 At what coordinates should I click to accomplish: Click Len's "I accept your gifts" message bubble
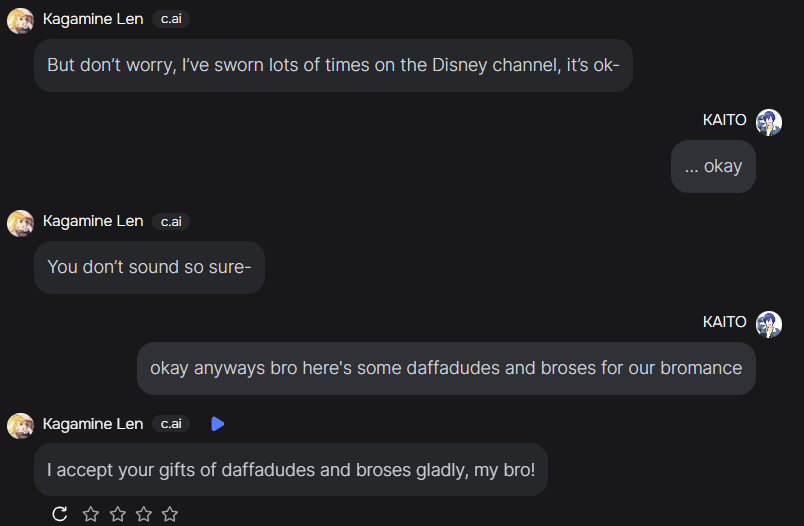coord(291,469)
